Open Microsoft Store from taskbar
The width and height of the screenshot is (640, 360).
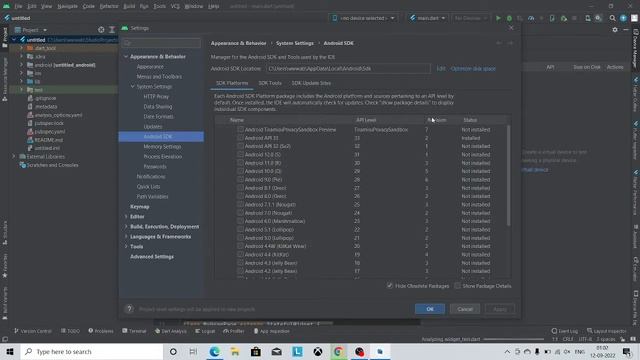(x=256, y=351)
